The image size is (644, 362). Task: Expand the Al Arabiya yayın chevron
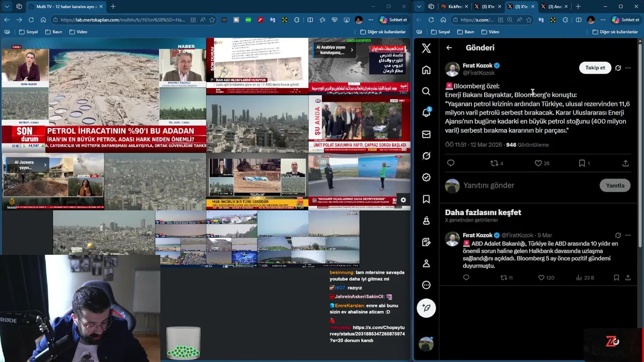pos(352,50)
